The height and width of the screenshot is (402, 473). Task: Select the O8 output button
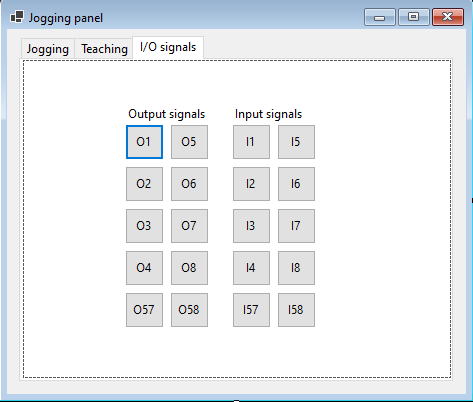point(189,268)
